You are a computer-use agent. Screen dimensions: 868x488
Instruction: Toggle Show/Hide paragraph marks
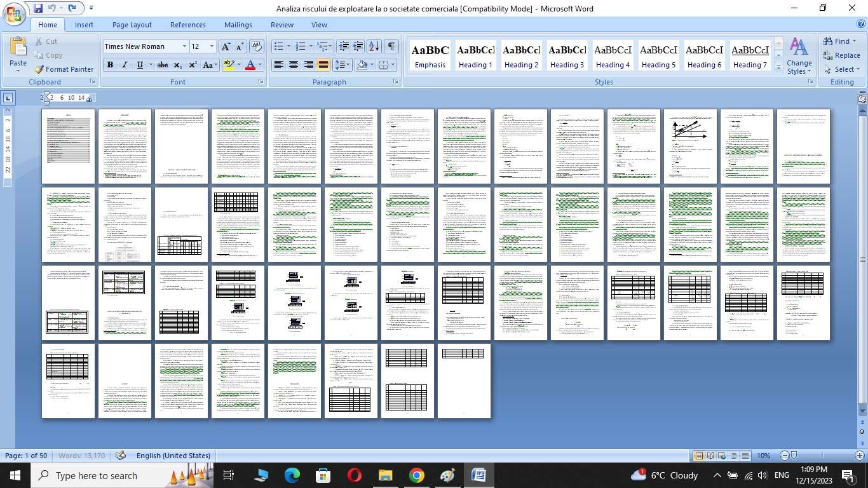391,46
